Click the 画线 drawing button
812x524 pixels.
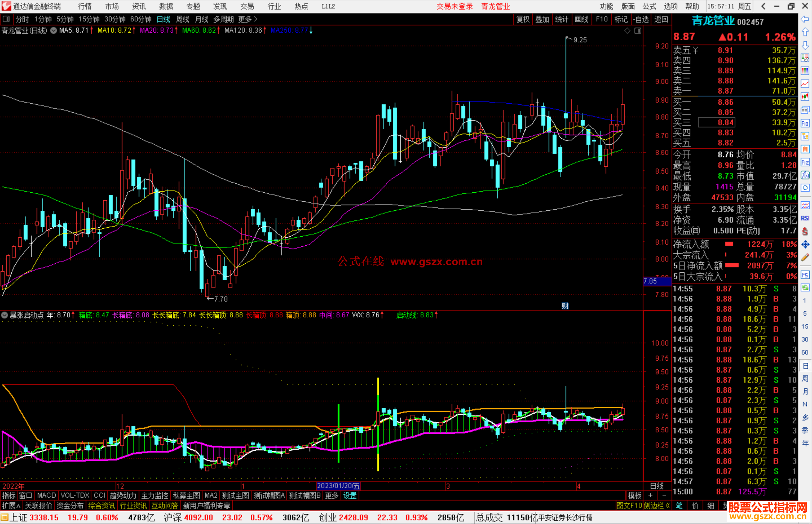coord(581,19)
